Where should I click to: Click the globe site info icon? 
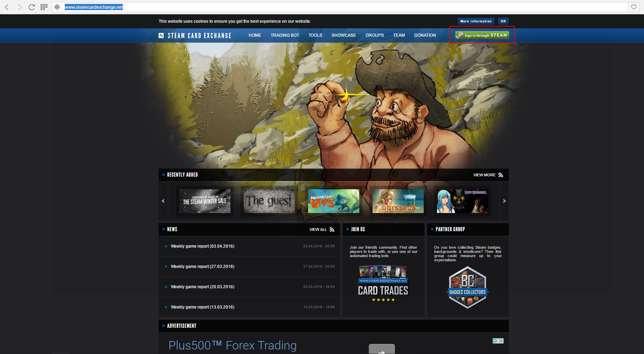(x=57, y=7)
